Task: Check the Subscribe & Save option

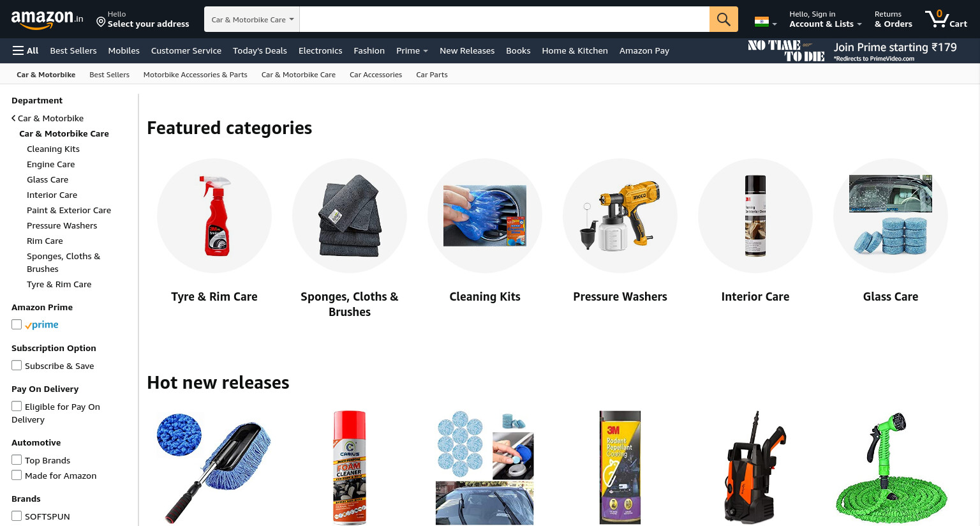Action: pyautogui.click(x=17, y=365)
